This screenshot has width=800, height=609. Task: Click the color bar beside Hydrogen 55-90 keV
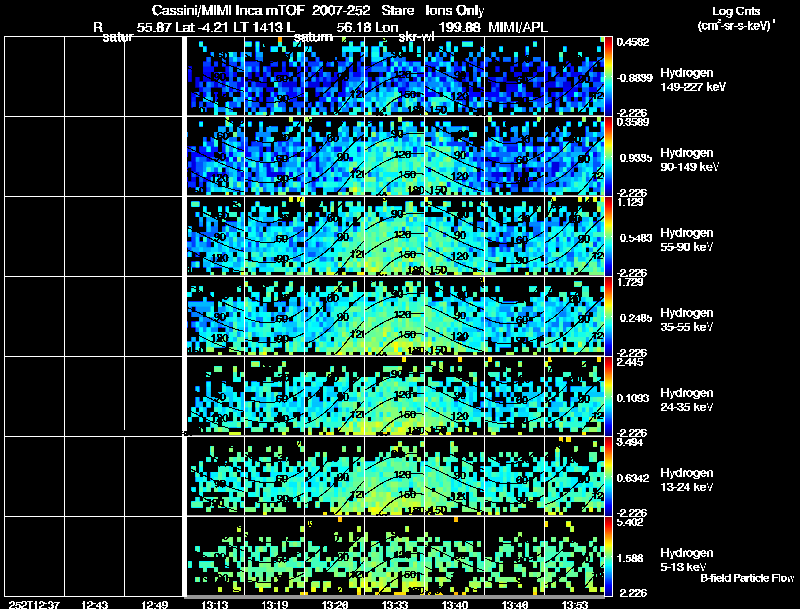click(608, 237)
